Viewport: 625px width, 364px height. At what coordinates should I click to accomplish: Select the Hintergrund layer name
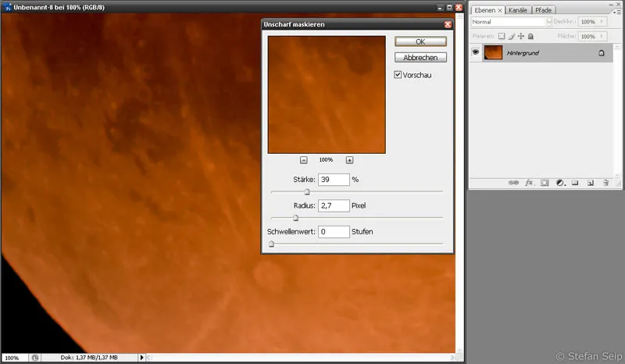523,52
